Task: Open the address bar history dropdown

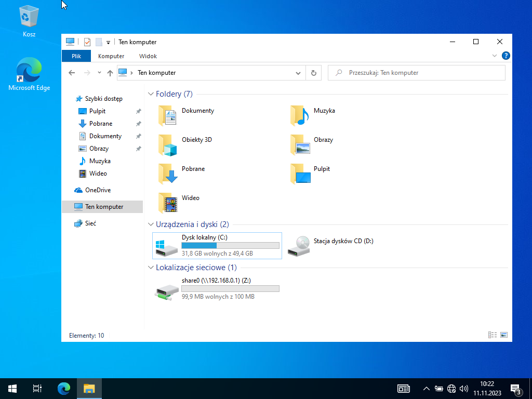Action: click(x=298, y=73)
